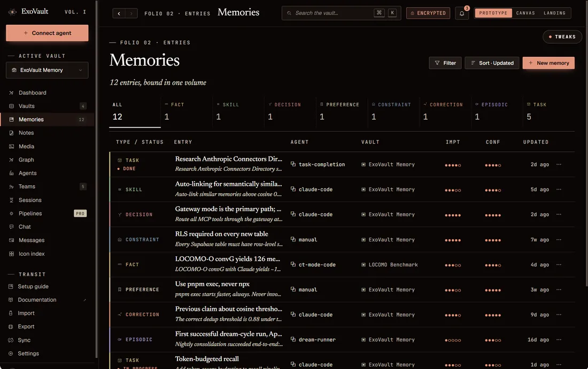The height and width of the screenshot is (369, 588).
Task: Open Notes in the sidebar
Action: pyautogui.click(x=47, y=132)
